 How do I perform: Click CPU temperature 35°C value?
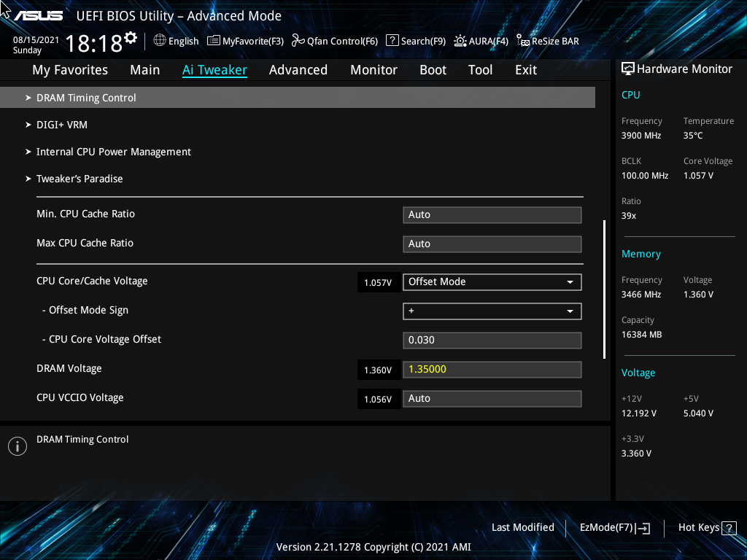click(693, 136)
